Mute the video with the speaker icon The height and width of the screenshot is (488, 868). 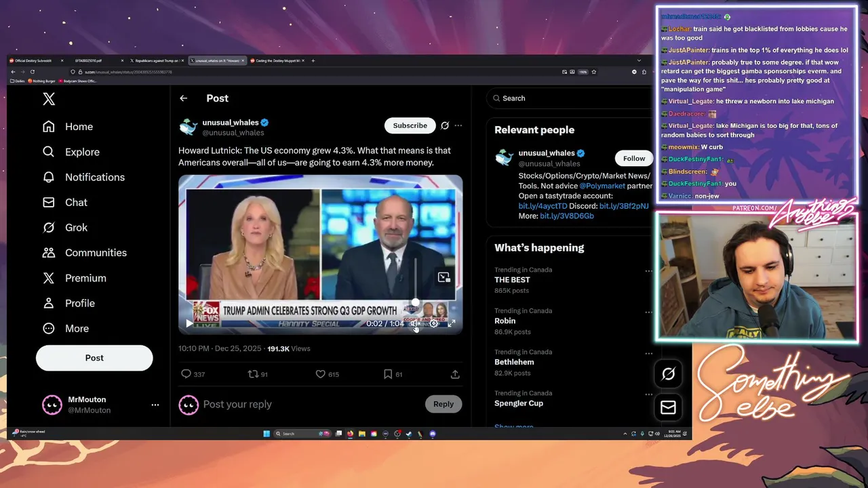coord(416,323)
